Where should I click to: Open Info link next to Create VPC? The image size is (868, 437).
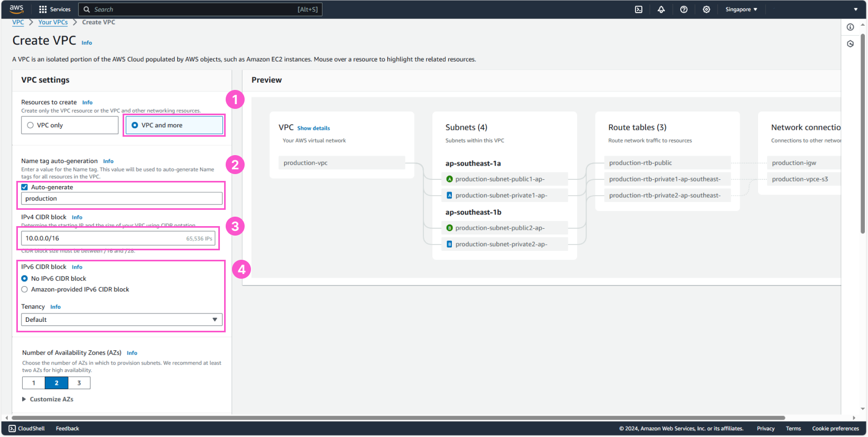pyautogui.click(x=87, y=43)
